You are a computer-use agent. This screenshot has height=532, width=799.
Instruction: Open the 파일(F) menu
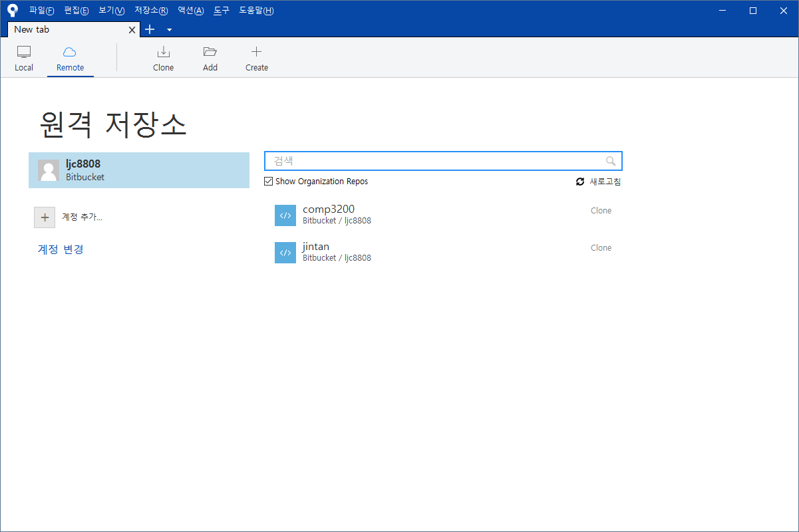tap(42, 11)
